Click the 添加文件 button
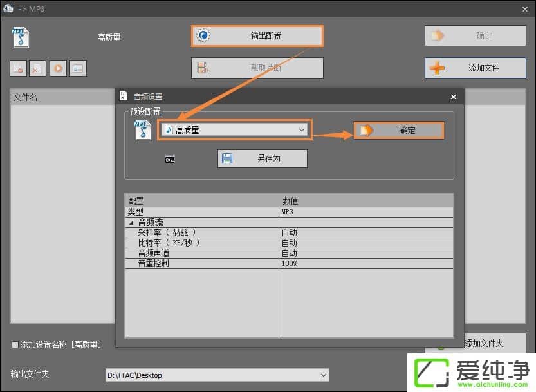The image size is (536, 392). [476, 68]
